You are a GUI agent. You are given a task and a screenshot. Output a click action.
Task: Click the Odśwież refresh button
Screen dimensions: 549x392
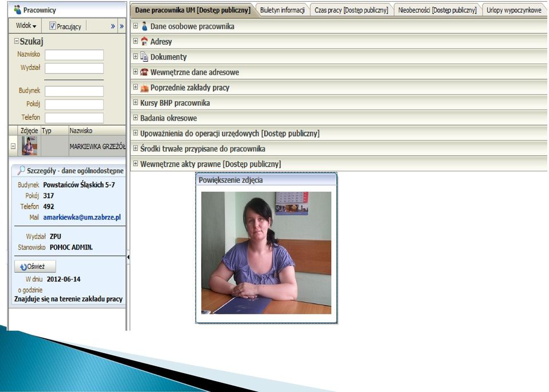[35, 266]
